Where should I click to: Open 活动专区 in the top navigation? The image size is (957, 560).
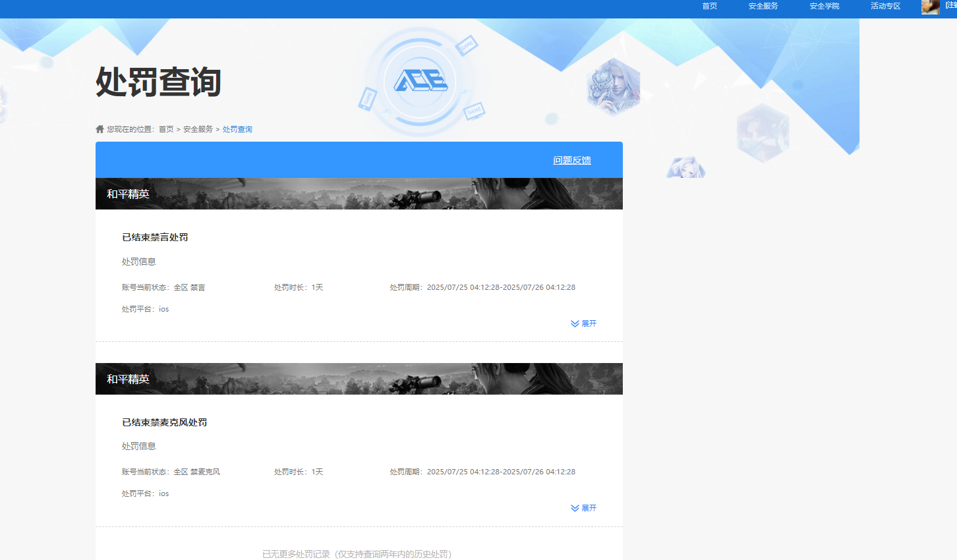pos(885,6)
